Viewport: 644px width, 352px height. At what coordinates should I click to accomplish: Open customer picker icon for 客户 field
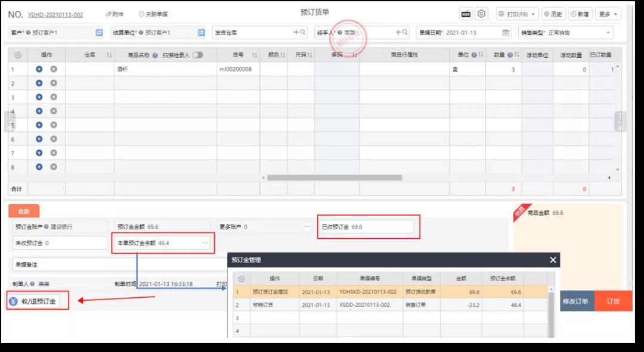tap(99, 32)
